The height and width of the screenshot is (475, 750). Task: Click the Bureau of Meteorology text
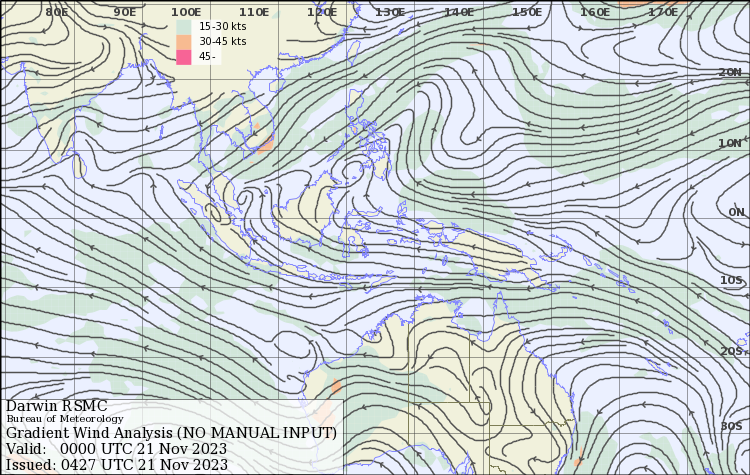65,419
